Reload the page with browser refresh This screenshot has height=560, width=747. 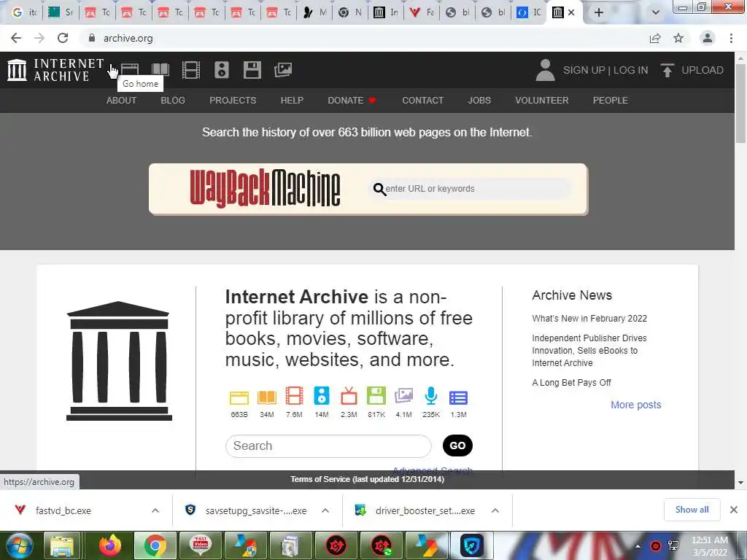63,38
